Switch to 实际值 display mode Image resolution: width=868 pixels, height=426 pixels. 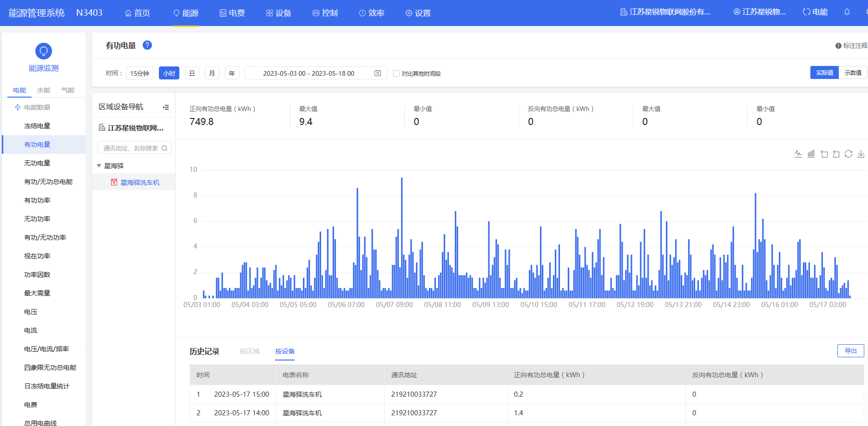825,72
